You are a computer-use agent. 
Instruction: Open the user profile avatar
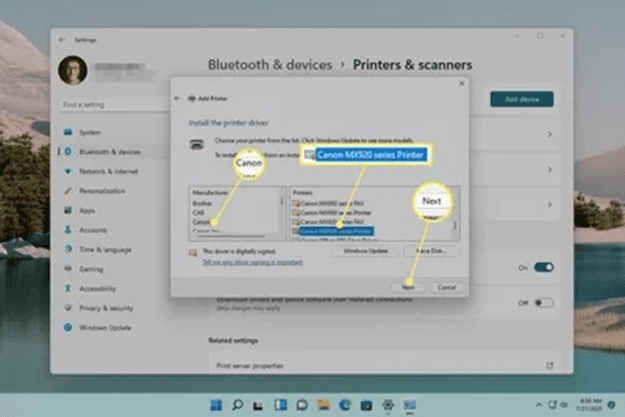tap(73, 70)
